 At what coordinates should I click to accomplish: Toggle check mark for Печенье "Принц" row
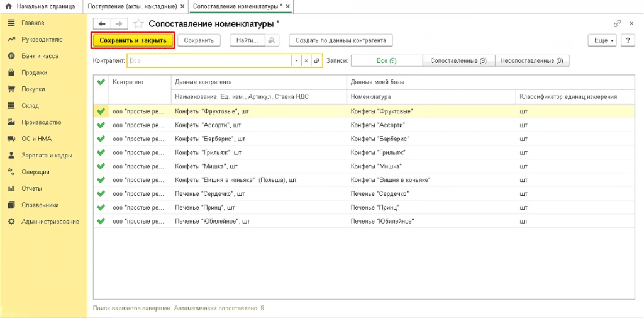[101, 207]
